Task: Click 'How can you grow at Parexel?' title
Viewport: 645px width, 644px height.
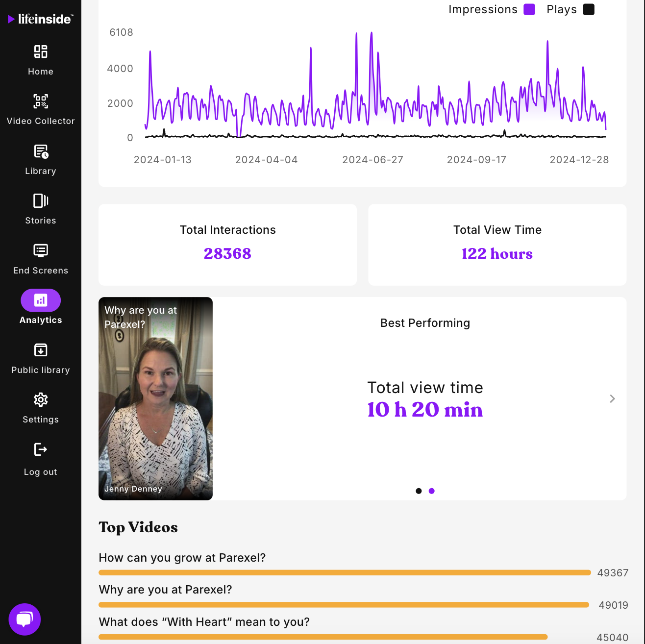Action: click(x=182, y=558)
